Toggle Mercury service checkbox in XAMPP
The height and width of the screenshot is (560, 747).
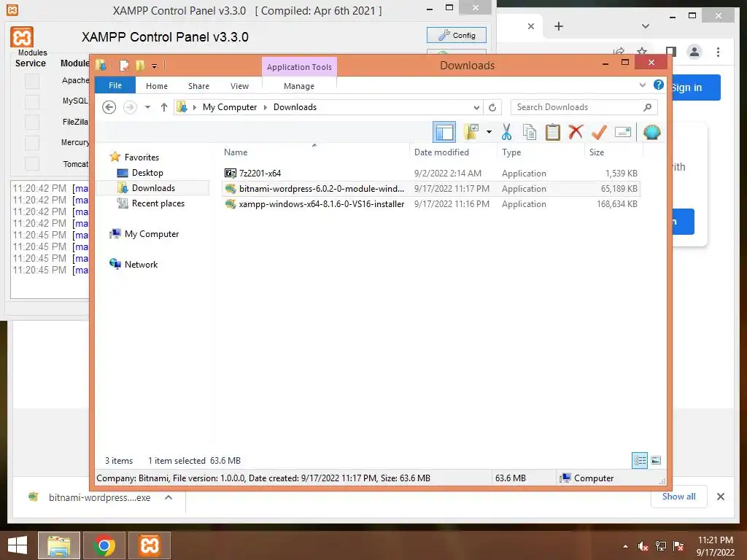(x=32, y=142)
